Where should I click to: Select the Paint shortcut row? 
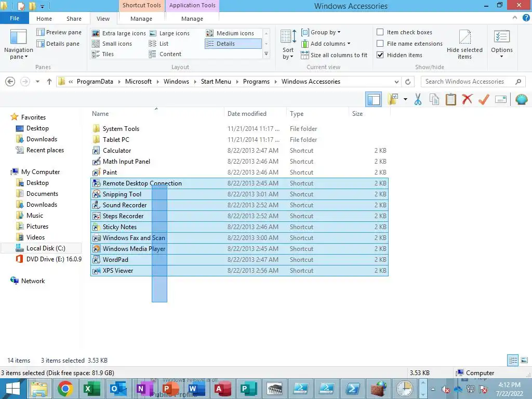point(240,172)
